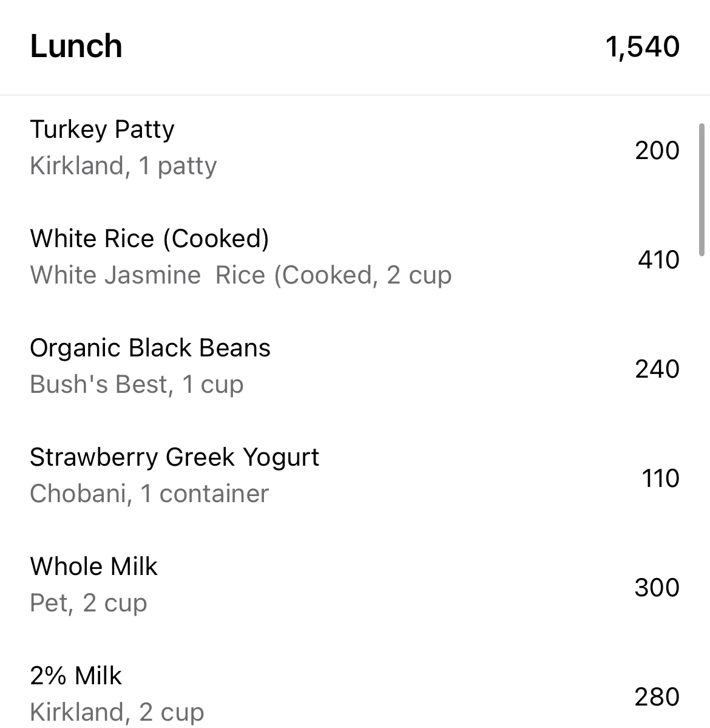Screen dimensions: 710x728
Task: Select Pet, 2 cup serving text
Action: [88, 603]
